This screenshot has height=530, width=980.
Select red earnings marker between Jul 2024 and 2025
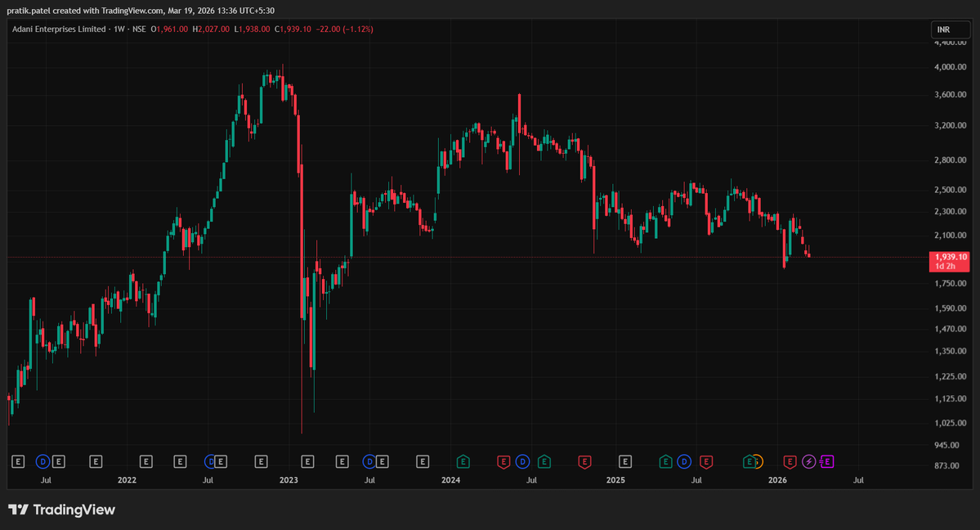585,462
